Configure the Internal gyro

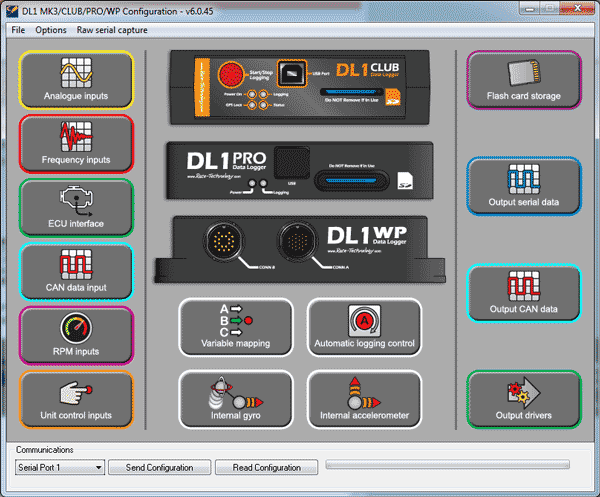tap(236, 398)
